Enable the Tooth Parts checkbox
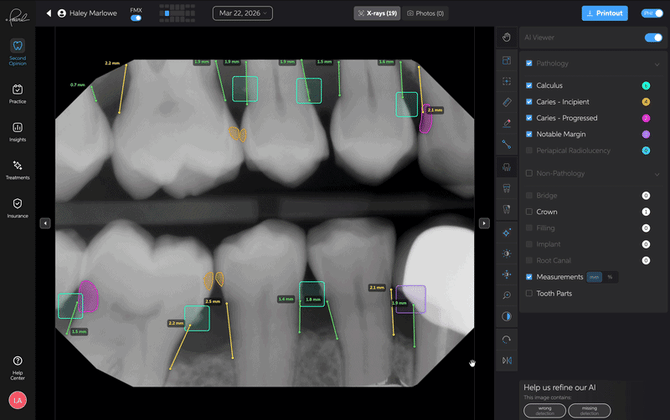 529,293
